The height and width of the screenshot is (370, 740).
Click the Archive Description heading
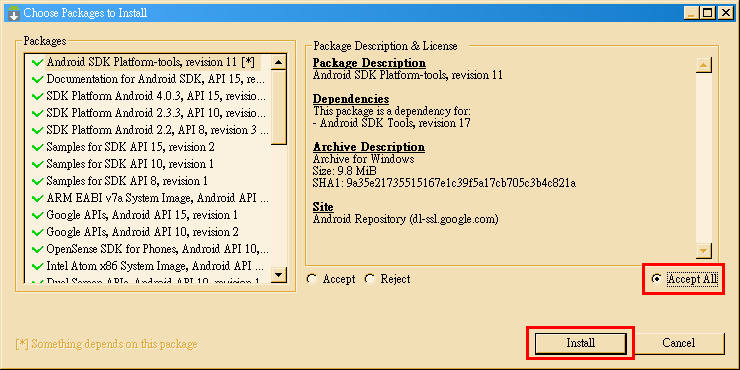(x=369, y=147)
